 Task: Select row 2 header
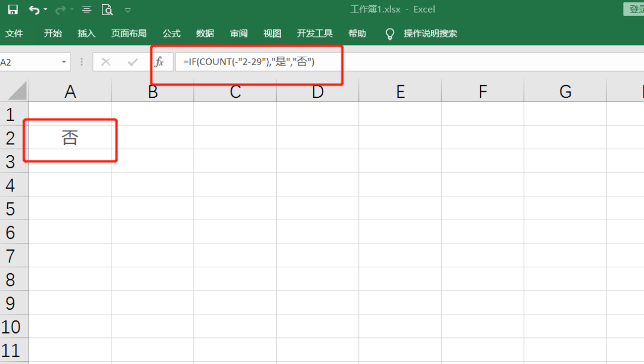[x=14, y=138]
